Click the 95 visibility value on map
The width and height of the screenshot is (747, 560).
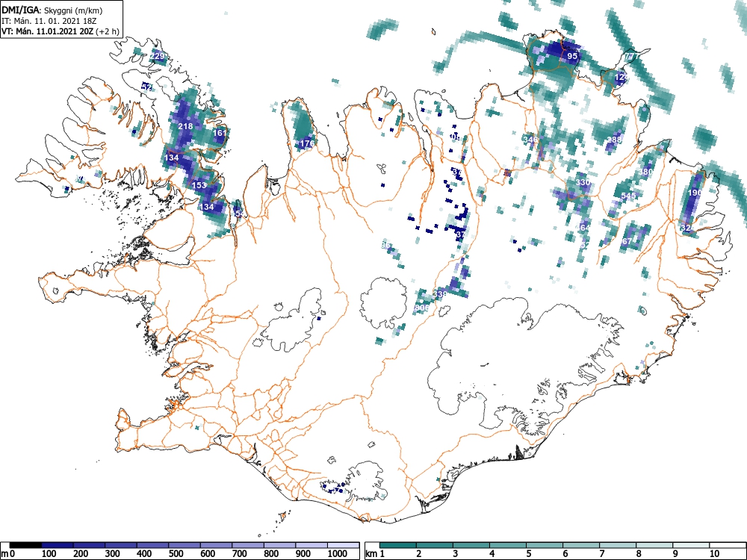pyautogui.click(x=572, y=56)
